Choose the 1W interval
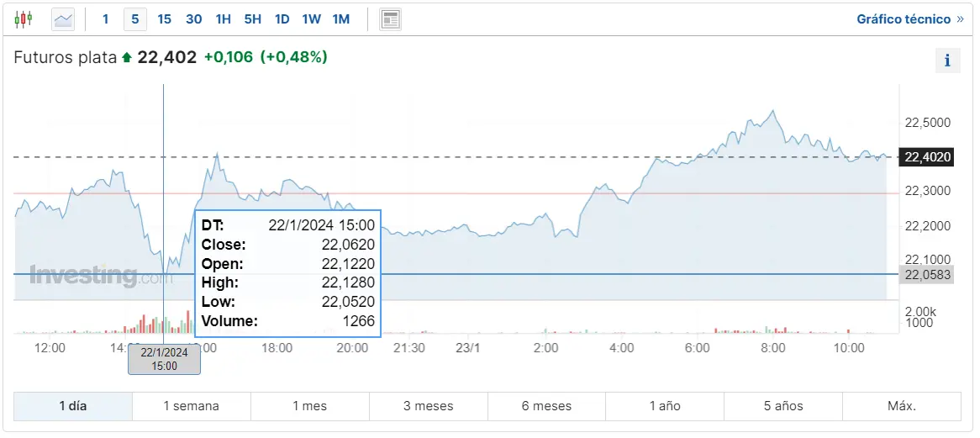This screenshot has width=980, height=438. (x=311, y=18)
